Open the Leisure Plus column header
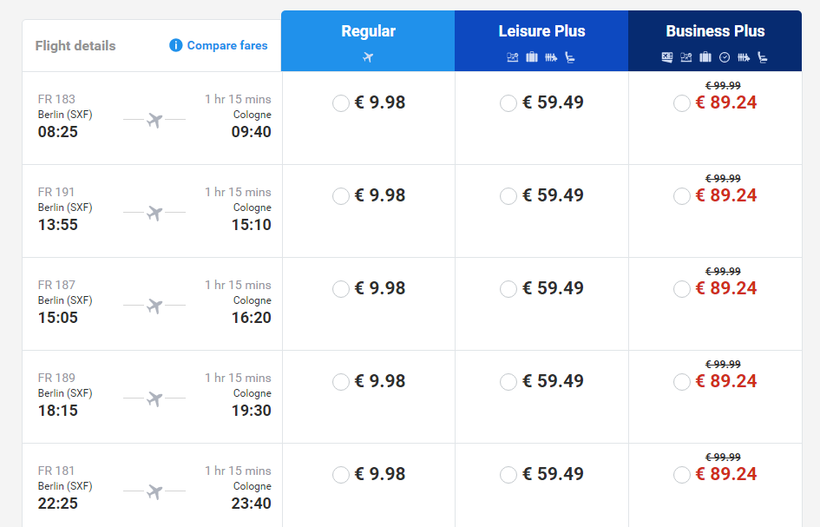Screen dimensions: 820x527 pyautogui.click(x=542, y=41)
